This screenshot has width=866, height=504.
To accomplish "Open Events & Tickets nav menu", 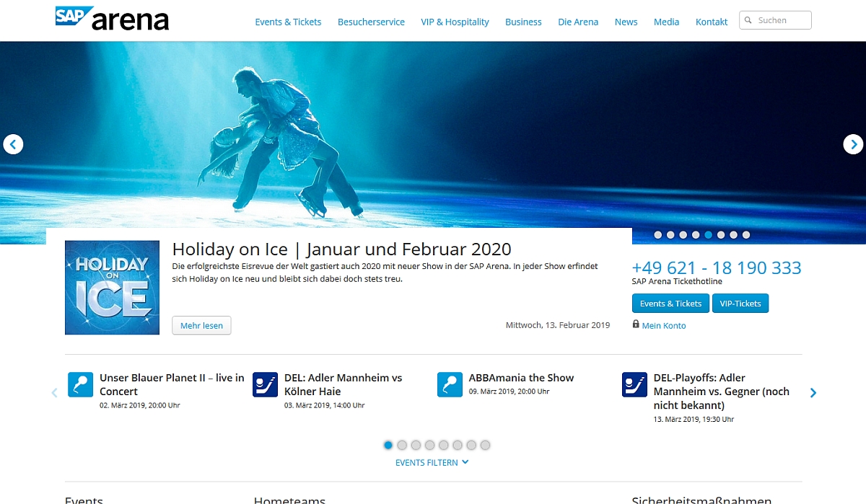I will pos(288,22).
